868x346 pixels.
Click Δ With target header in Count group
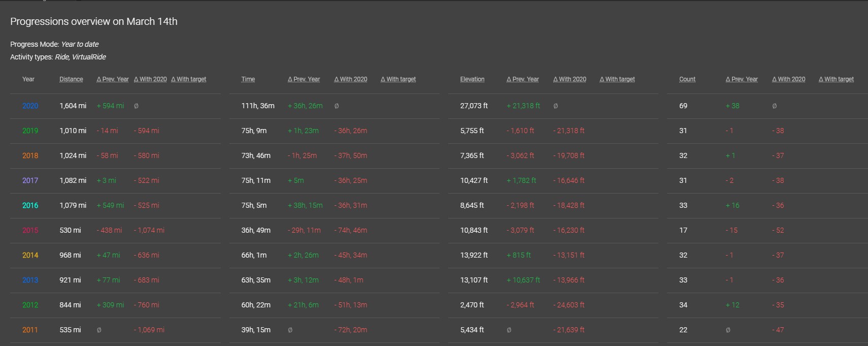click(x=837, y=79)
